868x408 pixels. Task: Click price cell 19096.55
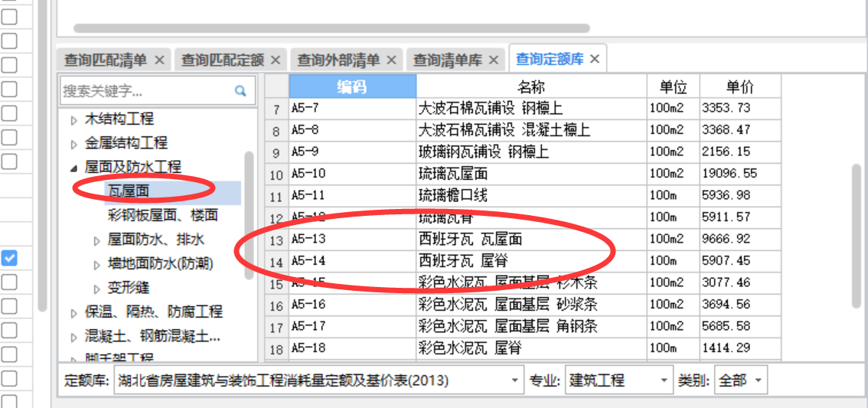(740, 174)
